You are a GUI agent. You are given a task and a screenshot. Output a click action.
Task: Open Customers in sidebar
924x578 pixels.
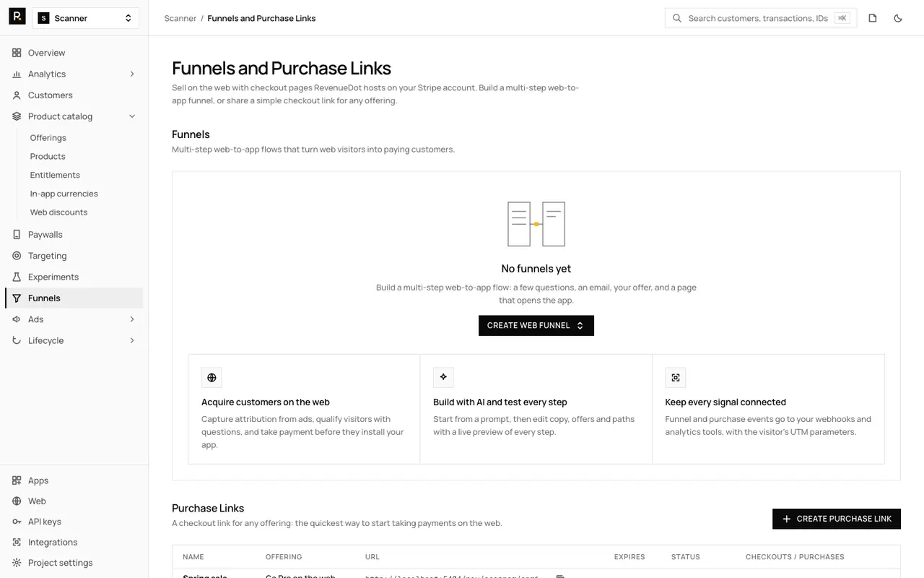click(74, 95)
